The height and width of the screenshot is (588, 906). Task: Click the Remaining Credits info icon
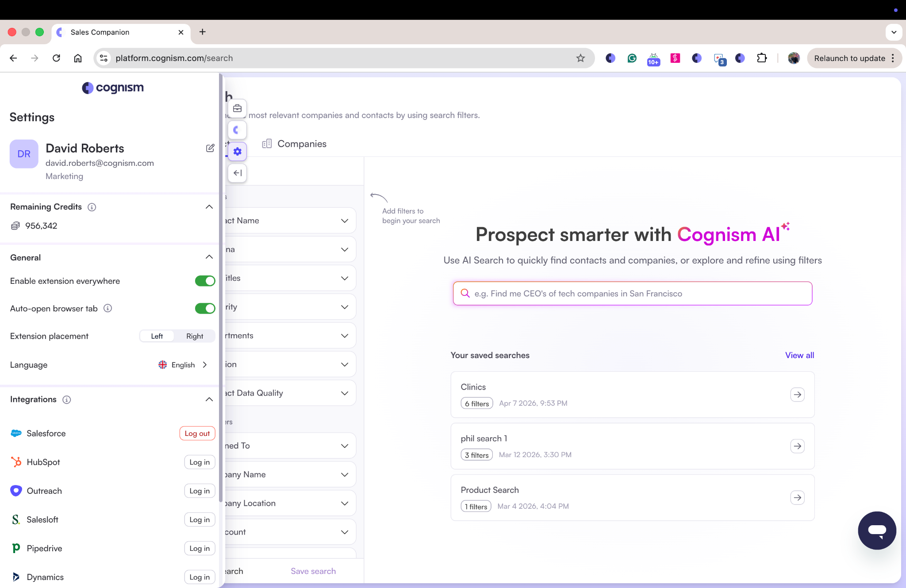(x=92, y=207)
